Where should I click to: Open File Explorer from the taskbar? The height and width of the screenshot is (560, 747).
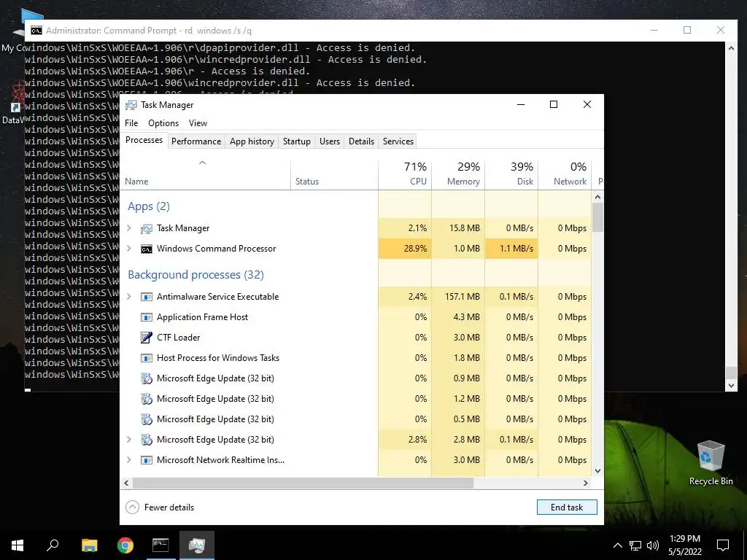point(89,545)
